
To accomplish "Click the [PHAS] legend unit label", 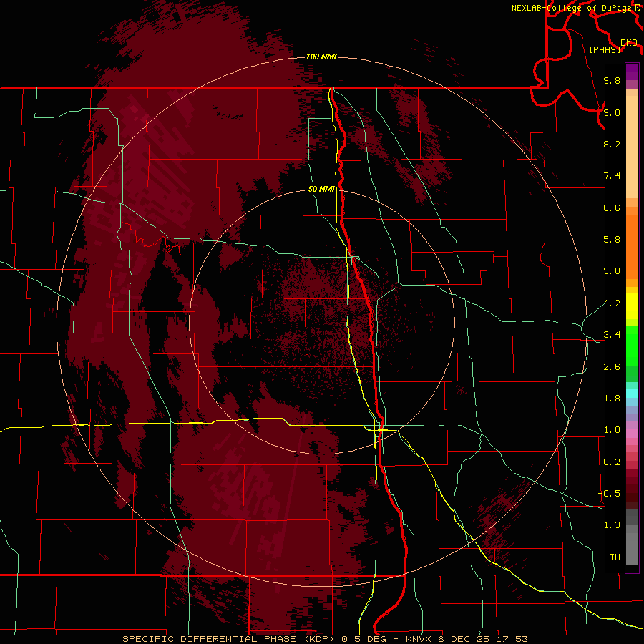I will pos(605,49).
